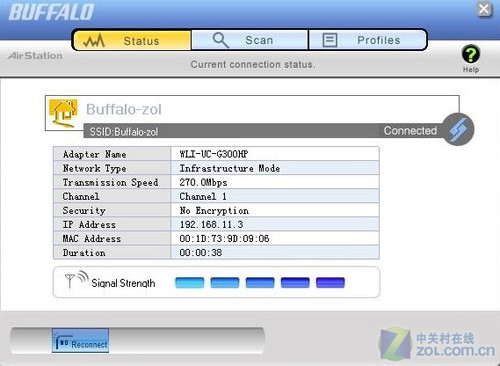Close the Buffalo window with the X button
Screen dimensions: 500x366
click(484, 9)
